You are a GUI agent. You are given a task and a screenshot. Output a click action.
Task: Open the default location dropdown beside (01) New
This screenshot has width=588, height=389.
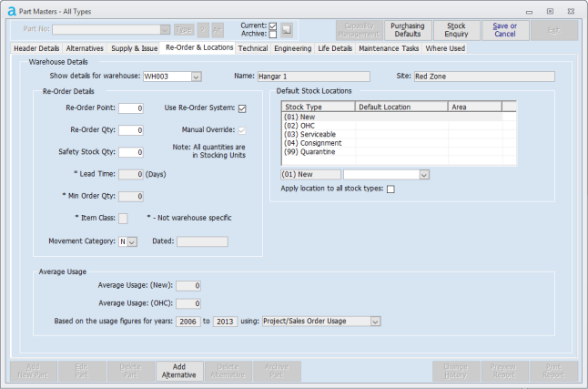(x=423, y=173)
